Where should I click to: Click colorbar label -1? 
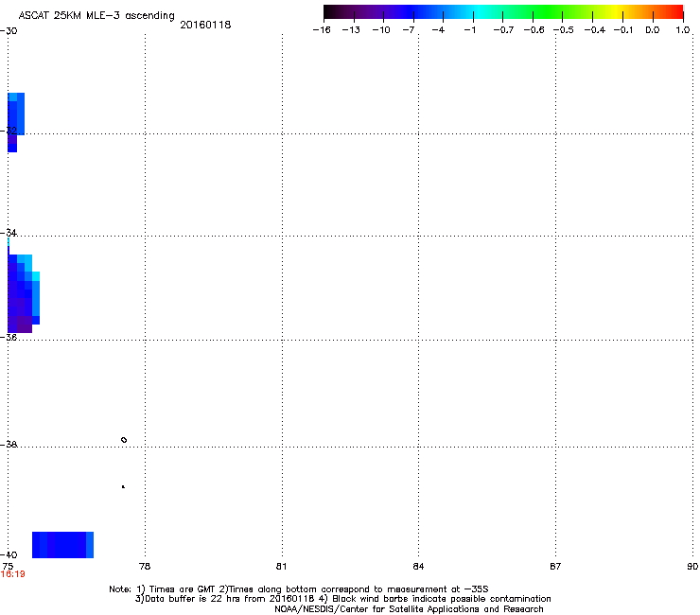(469, 30)
